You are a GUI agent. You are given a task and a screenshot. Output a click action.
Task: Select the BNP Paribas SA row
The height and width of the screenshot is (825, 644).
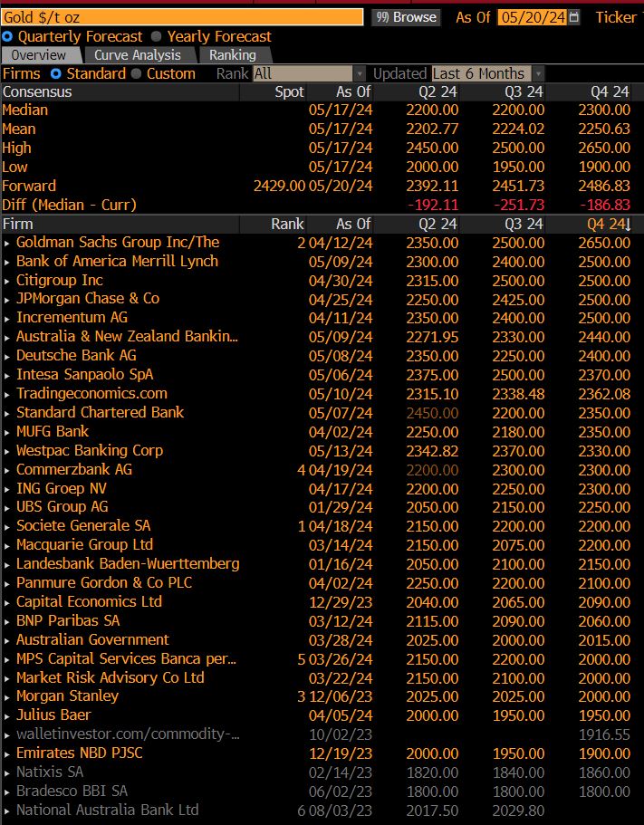click(x=322, y=621)
